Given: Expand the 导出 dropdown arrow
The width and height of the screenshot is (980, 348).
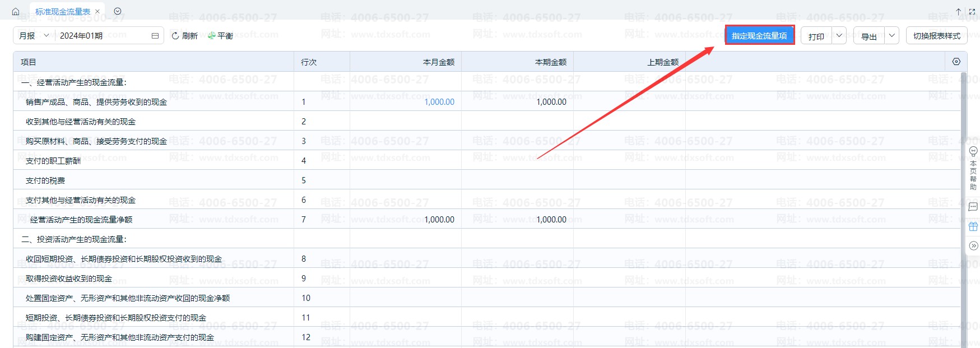Looking at the screenshot, I should coord(891,36).
